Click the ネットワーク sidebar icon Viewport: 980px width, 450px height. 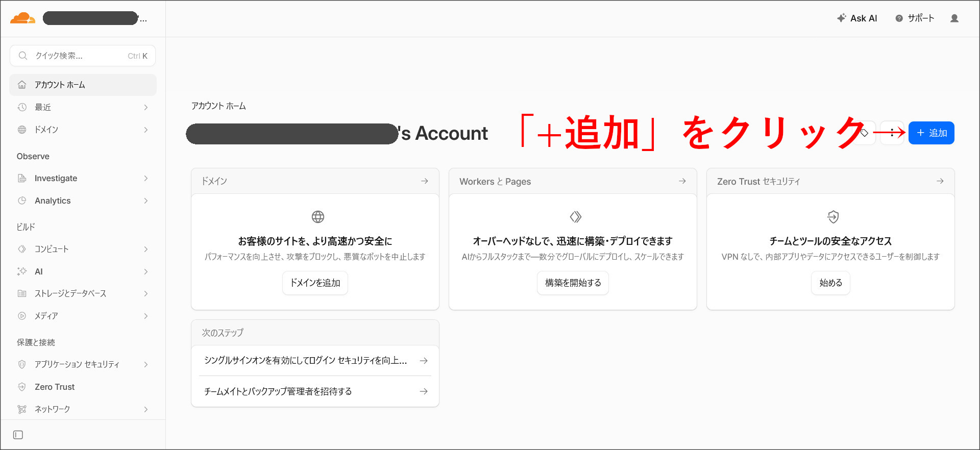click(x=22, y=409)
